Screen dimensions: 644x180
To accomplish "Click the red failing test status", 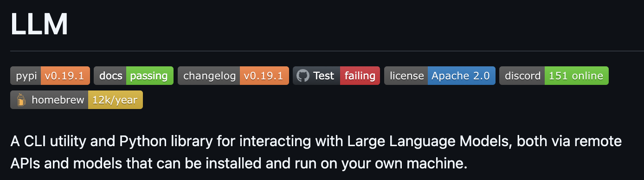I will click(x=360, y=76).
